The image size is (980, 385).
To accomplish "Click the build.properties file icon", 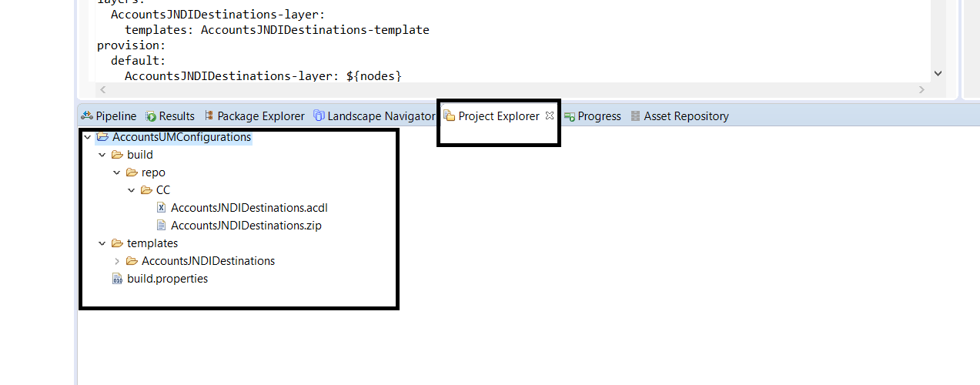I will pos(117,279).
